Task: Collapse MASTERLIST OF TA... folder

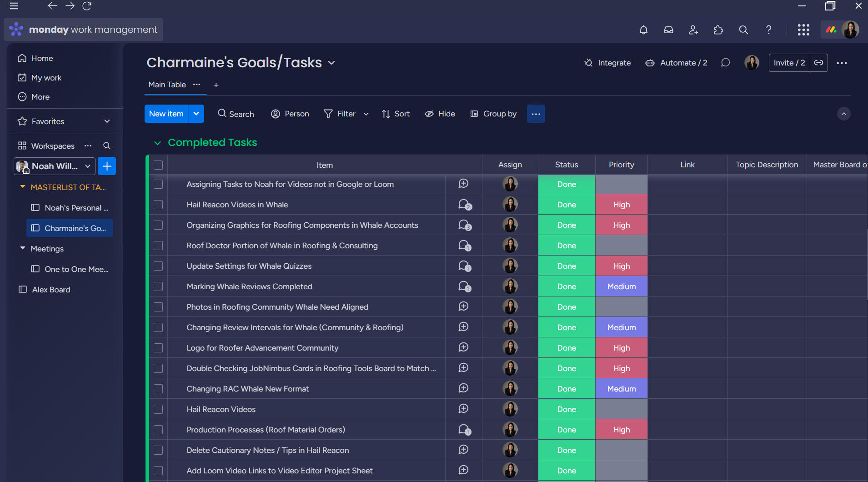Action: [x=23, y=187]
